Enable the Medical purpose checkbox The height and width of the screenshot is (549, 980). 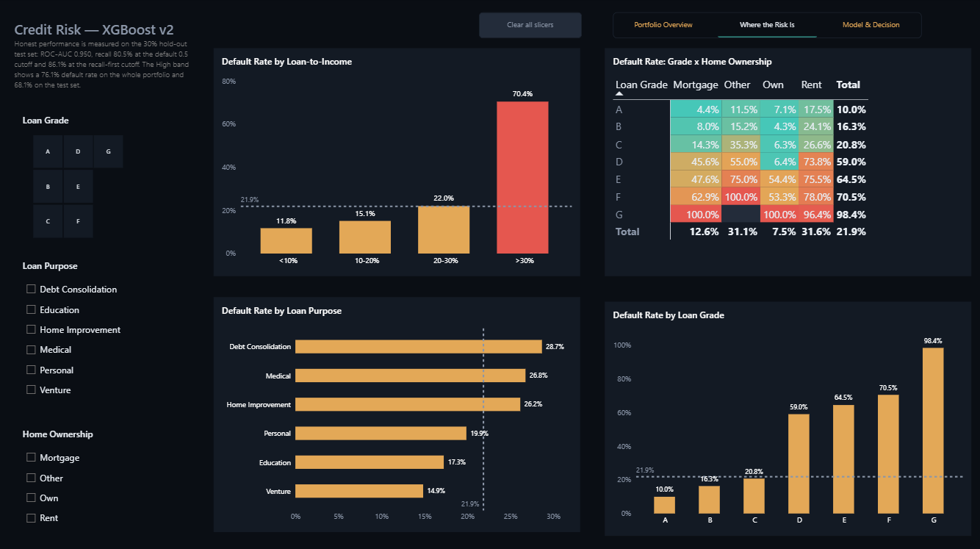pyautogui.click(x=31, y=350)
